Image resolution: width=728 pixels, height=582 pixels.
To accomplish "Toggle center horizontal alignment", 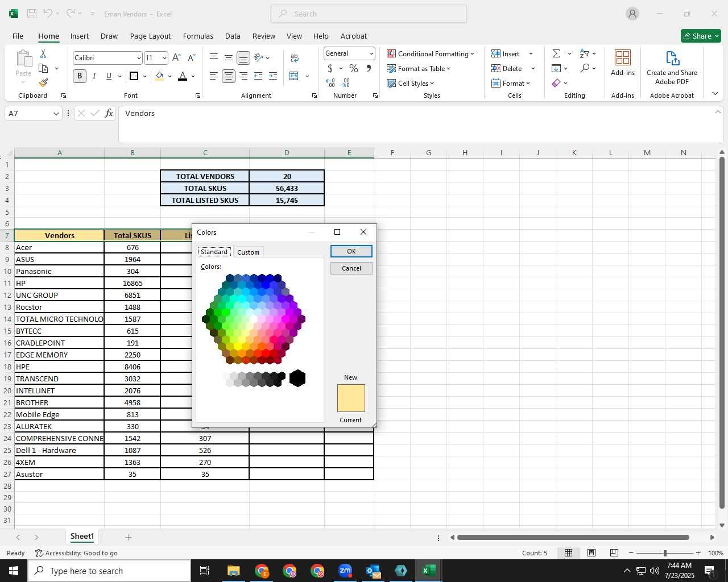I will click(229, 76).
